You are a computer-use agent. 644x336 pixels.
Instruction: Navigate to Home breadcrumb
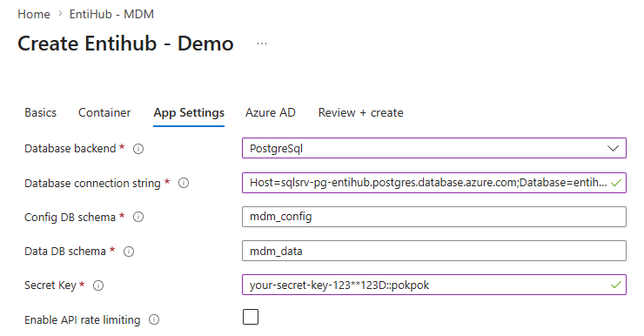click(x=34, y=15)
